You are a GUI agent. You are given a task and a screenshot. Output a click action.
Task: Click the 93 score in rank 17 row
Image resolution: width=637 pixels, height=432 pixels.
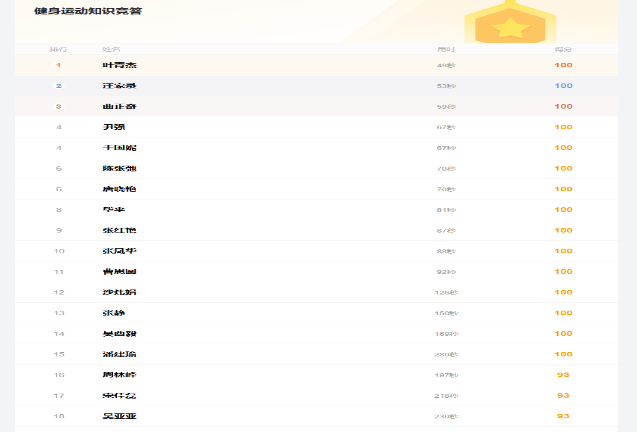click(x=563, y=395)
